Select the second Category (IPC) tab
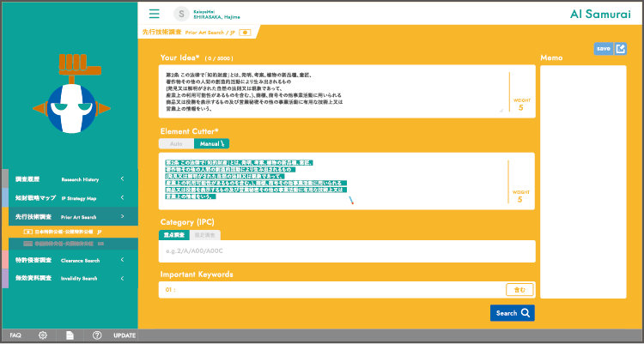644x344 pixels. point(206,235)
